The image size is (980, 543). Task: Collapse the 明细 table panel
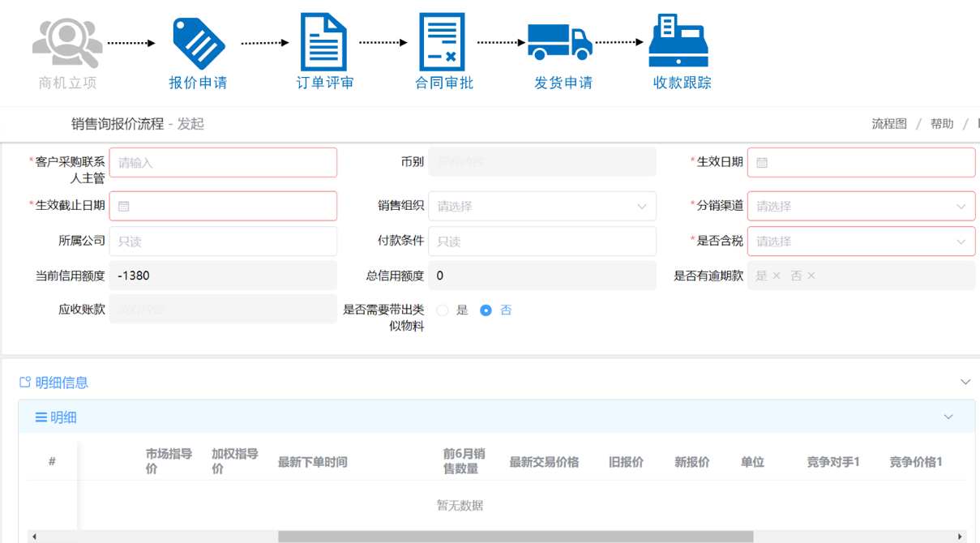pos(948,417)
